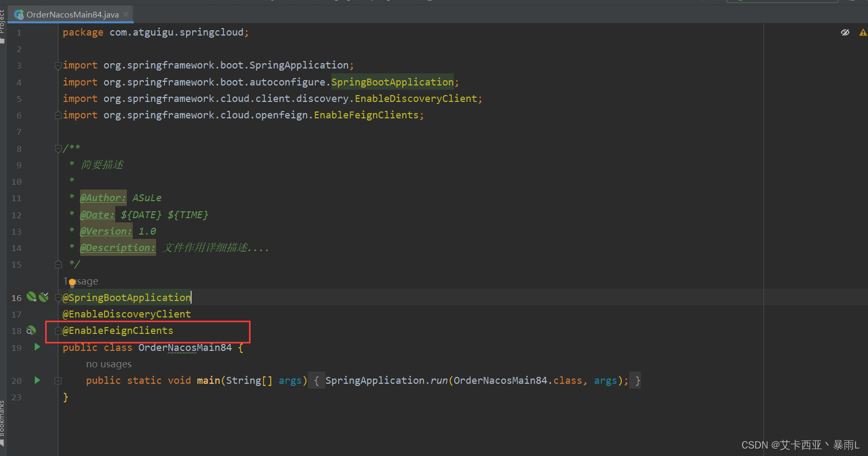The width and height of the screenshot is (868, 456).
Task: Close the OrderNacosMain84.java editor tab
Action: [x=126, y=14]
